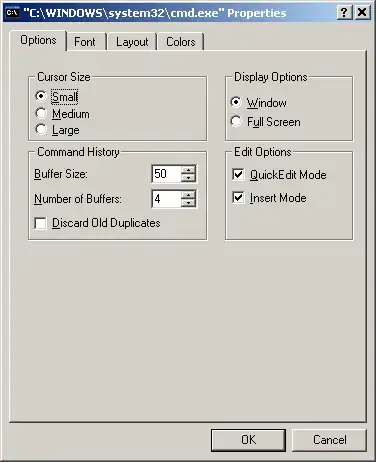Switch to the Font tab

[x=85, y=42]
